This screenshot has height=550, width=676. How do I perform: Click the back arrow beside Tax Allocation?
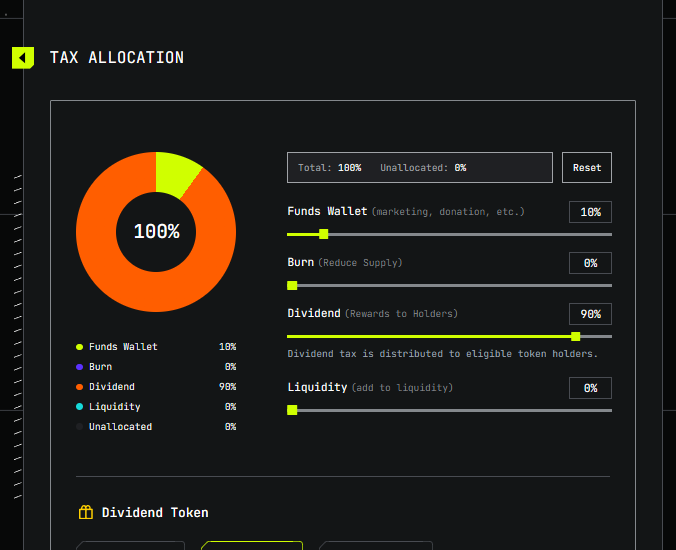pyautogui.click(x=23, y=58)
